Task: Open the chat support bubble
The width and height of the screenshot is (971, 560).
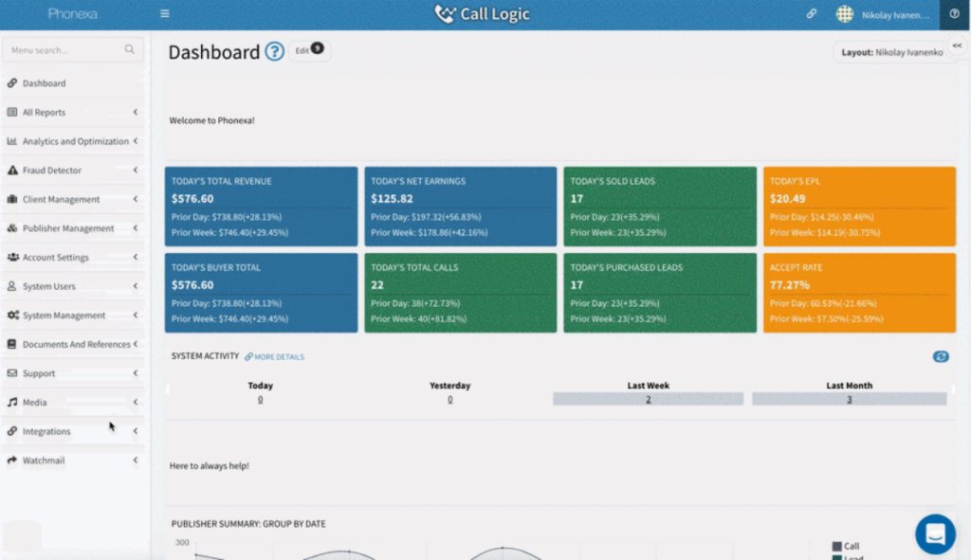Action: point(935,533)
